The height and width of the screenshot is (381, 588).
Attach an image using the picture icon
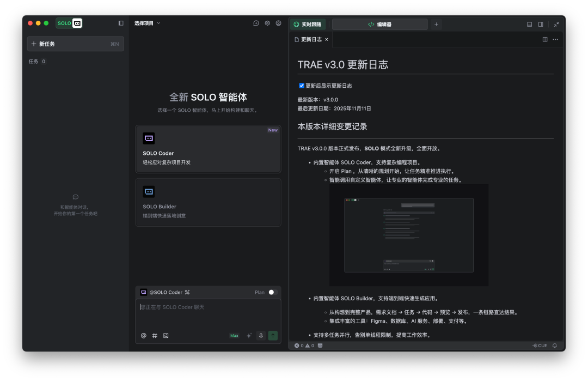pos(166,336)
